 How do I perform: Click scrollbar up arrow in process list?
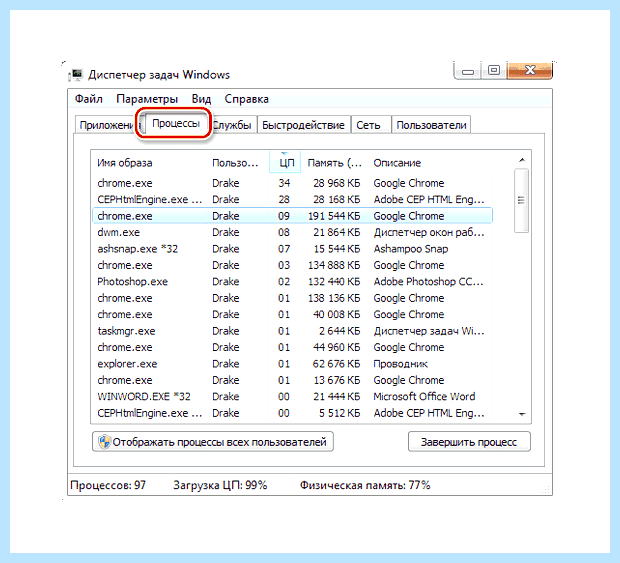click(x=522, y=160)
